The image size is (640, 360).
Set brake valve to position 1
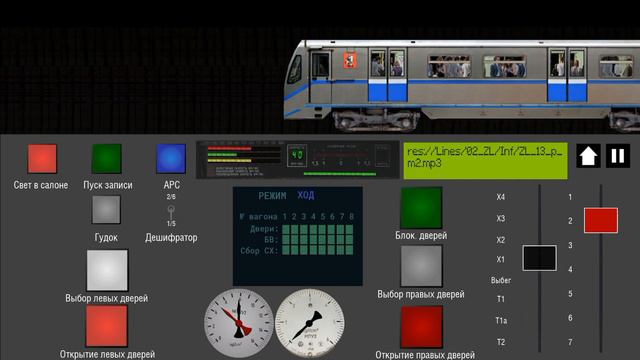(x=570, y=197)
